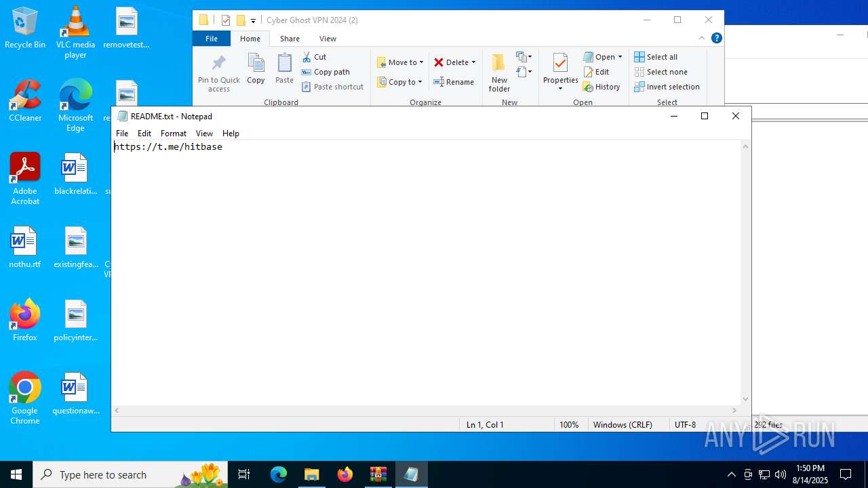This screenshot has width=868, height=488.
Task: Open Notepad View menu
Action: (204, 134)
